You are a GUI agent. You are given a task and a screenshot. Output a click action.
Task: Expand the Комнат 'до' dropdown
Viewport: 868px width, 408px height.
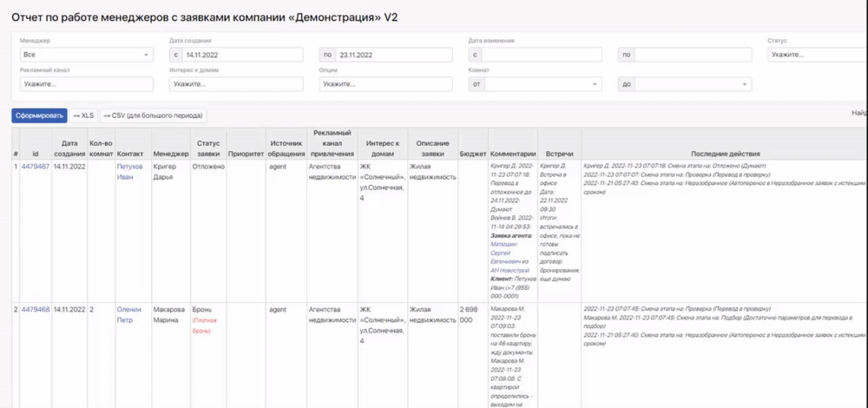tap(684, 84)
